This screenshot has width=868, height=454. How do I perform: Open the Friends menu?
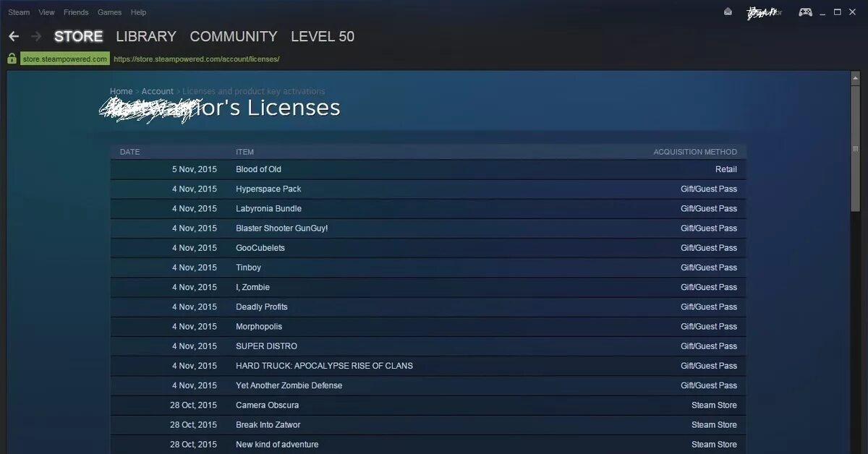[x=76, y=12]
